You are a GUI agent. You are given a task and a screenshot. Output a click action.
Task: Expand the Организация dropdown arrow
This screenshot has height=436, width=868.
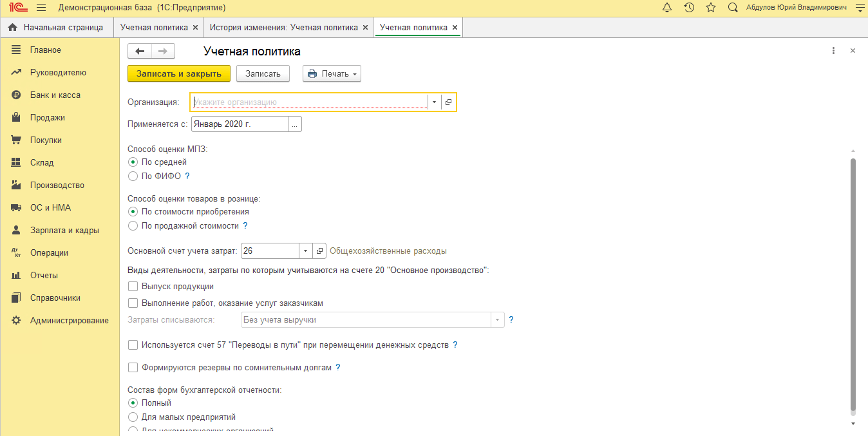click(x=434, y=102)
